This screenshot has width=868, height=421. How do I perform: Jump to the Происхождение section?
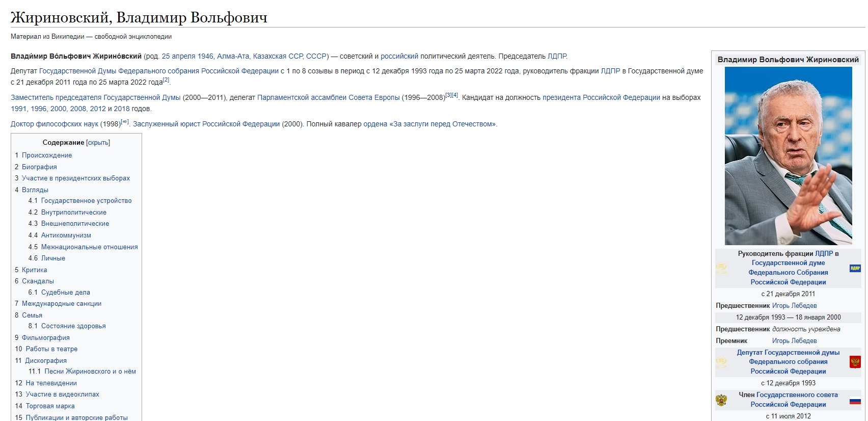(x=47, y=155)
